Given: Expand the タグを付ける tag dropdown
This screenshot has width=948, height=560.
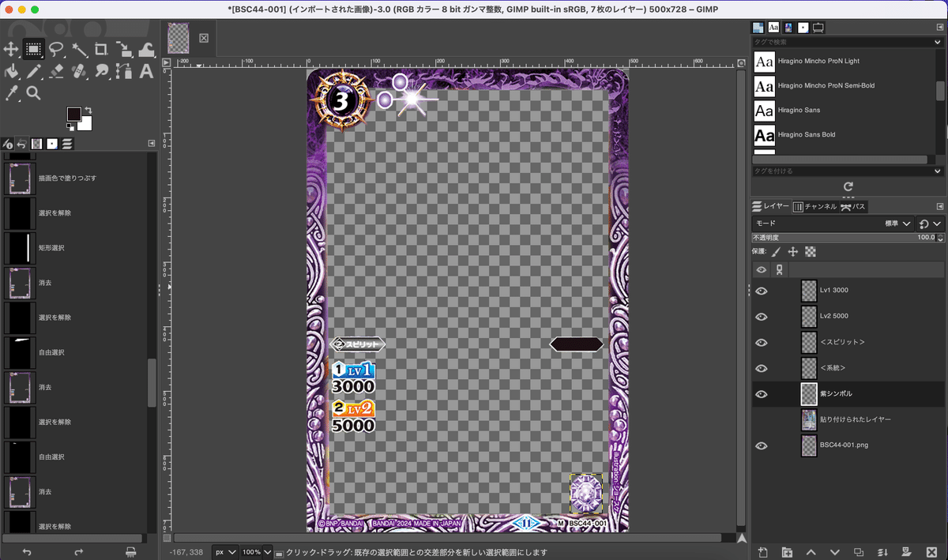Looking at the screenshot, I should click(x=938, y=171).
